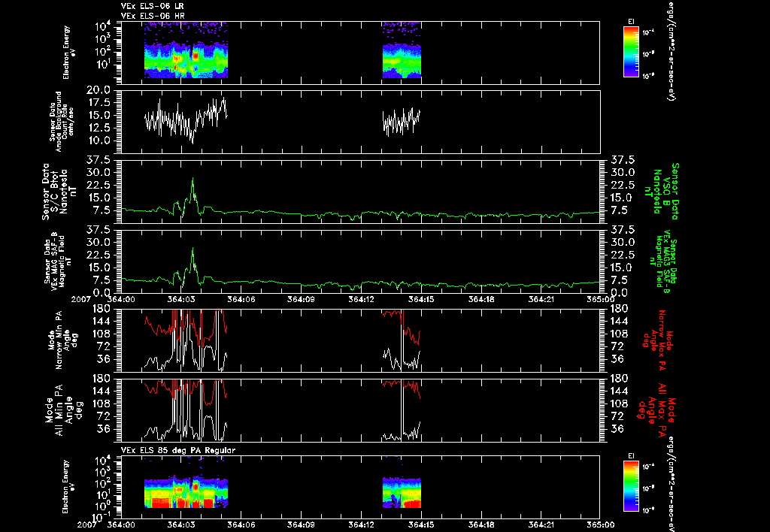Screen dimensions: 770x532
Task: Click the "364:09" tick on the middle time axis
Action: pos(301,299)
